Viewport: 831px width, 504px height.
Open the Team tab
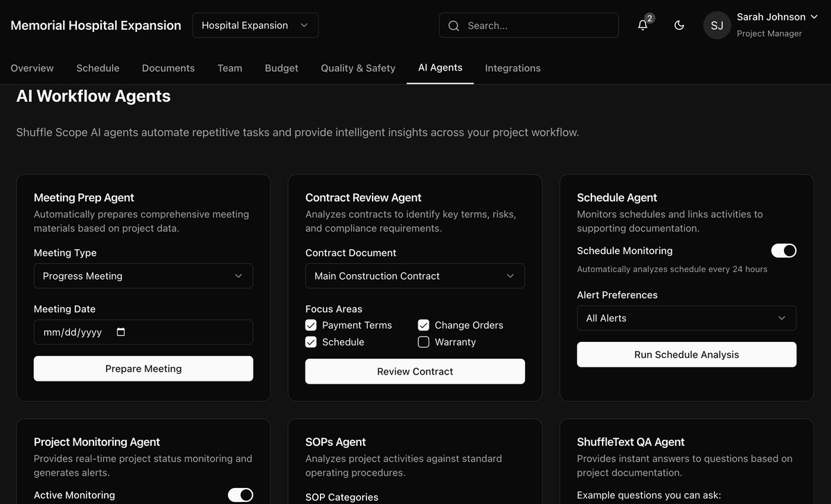point(230,68)
